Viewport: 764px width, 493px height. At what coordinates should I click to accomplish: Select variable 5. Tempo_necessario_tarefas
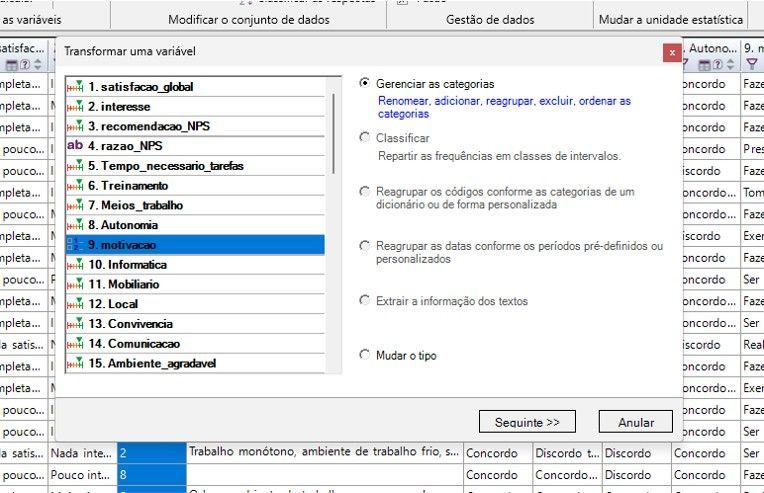point(195,166)
